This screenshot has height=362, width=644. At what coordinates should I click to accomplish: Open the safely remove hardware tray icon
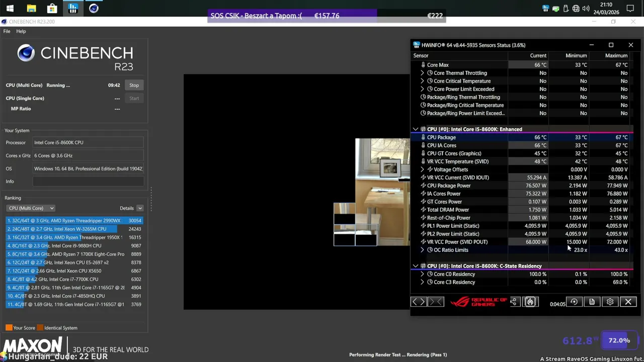point(566,9)
